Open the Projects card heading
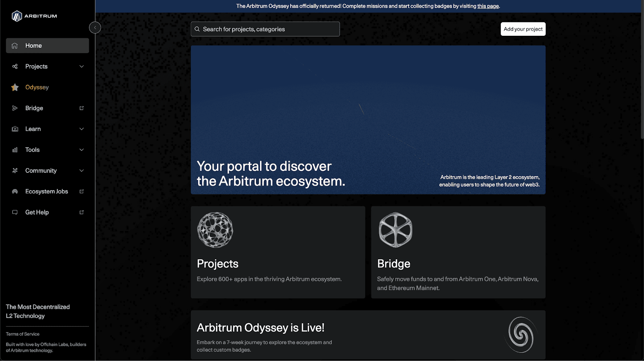Image resolution: width=644 pixels, height=361 pixels. (x=218, y=264)
